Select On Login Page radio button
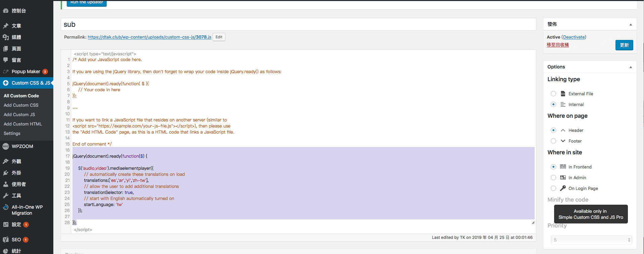644x254 pixels. tap(553, 188)
